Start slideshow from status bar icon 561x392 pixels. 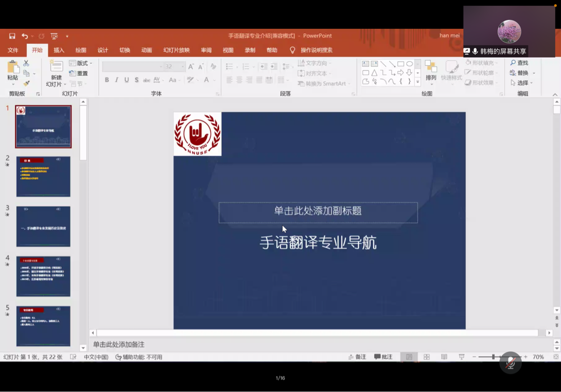tap(461, 357)
